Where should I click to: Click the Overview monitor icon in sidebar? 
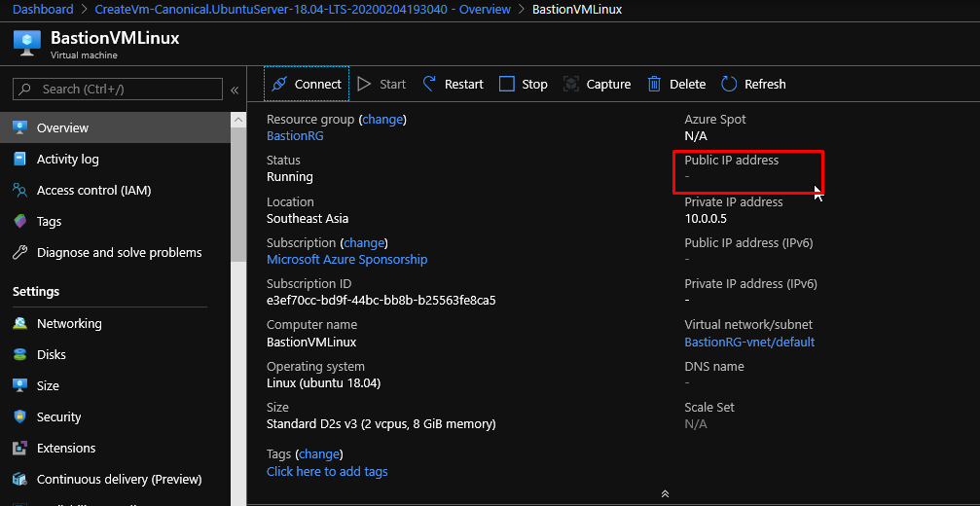(20, 127)
